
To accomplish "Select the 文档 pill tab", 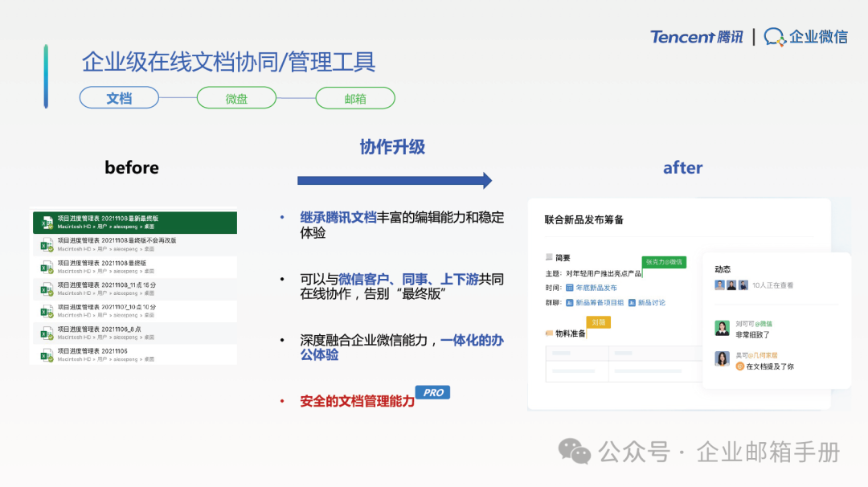I will click(x=119, y=98).
